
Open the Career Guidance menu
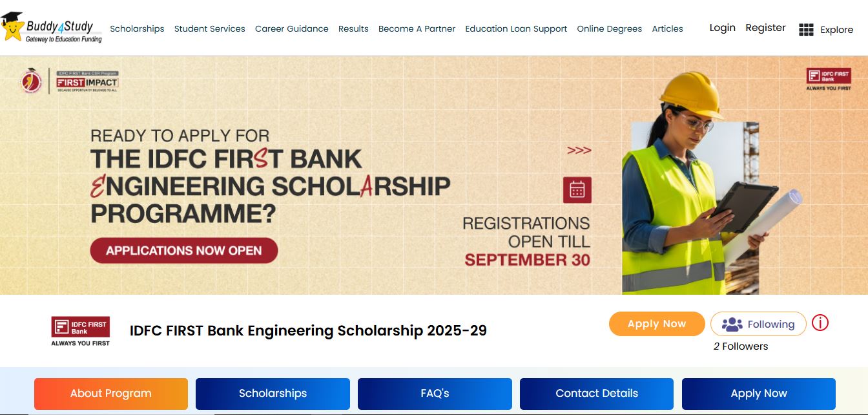[x=292, y=28]
